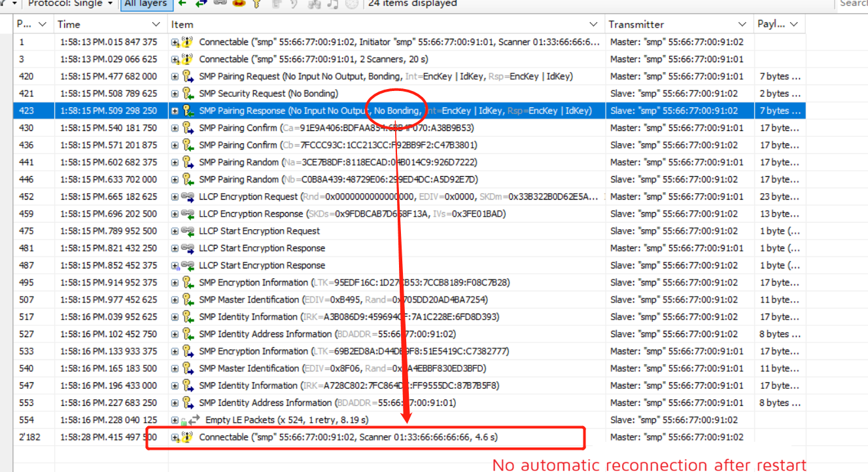This screenshot has height=472, width=868.
Task: Click the key icon of SMP Pairing Random Nb row
Action: click(x=188, y=179)
